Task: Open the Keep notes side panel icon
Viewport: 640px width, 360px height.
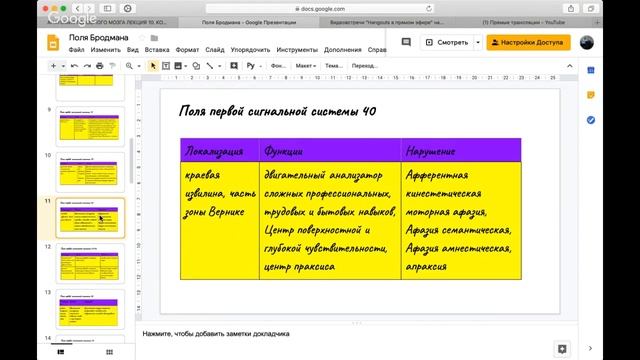Action: click(591, 95)
